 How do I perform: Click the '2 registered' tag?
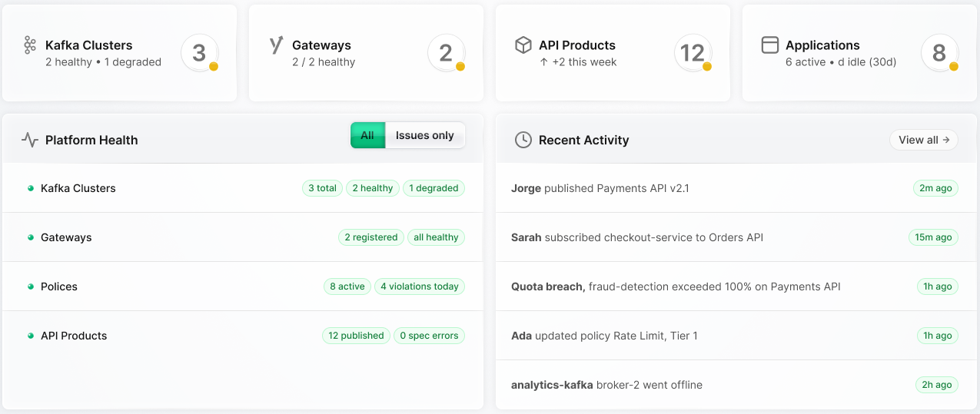(x=371, y=237)
